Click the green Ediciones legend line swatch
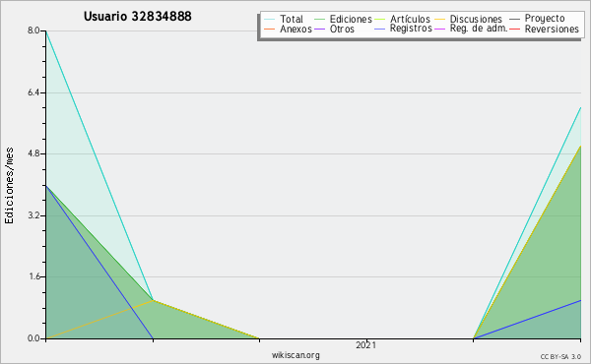Screen dimensions: 591x364 point(319,20)
